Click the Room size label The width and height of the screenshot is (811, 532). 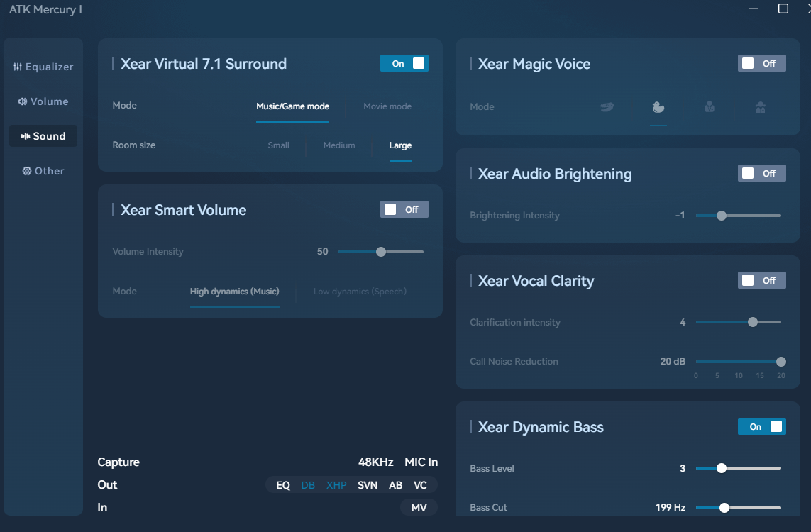[134, 145]
